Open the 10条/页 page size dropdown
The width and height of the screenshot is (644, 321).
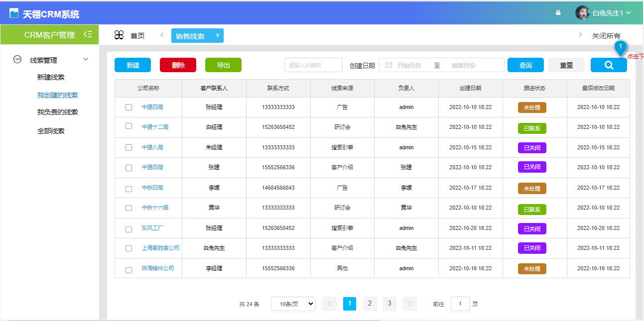tap(293, 304)
